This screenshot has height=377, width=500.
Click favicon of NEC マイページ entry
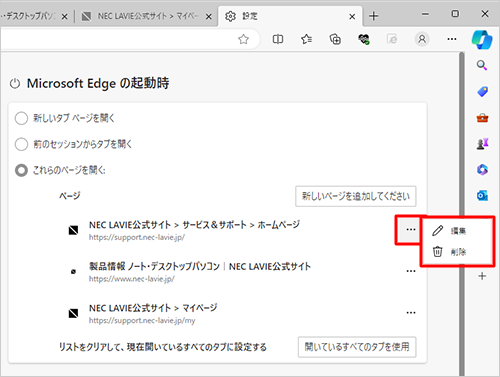[73, 313]
